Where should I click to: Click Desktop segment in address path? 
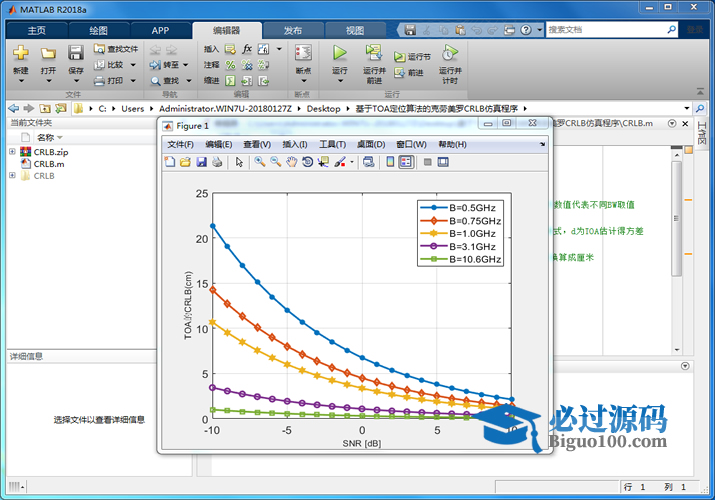coord(323,108)
